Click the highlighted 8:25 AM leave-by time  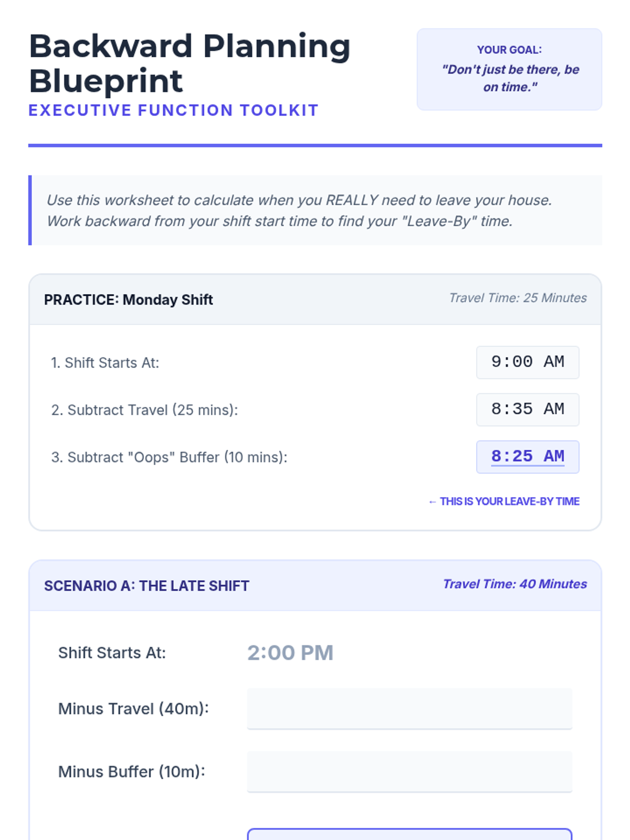pyautogui.click(x=527, y=457)
